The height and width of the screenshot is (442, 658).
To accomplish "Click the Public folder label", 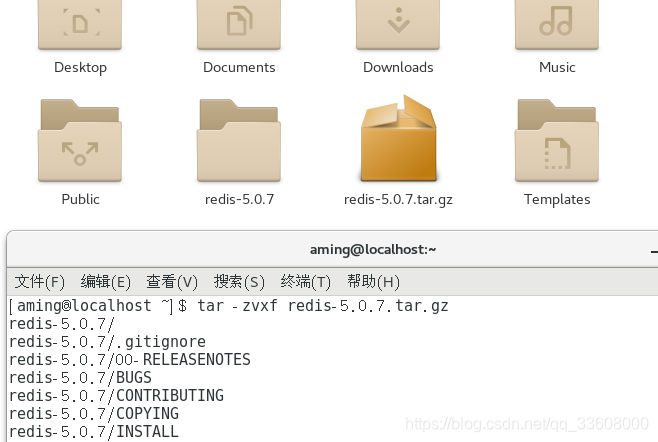I will pyautogui.click(x=80, y=199).
